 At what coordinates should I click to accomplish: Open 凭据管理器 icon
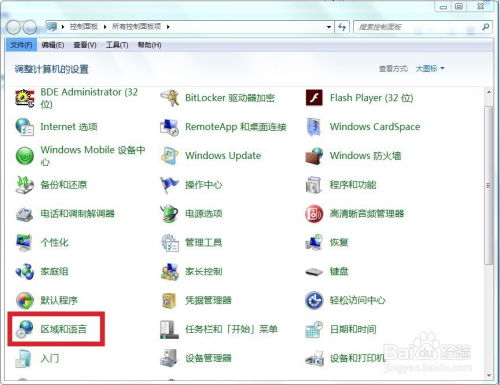click(169, 300)
